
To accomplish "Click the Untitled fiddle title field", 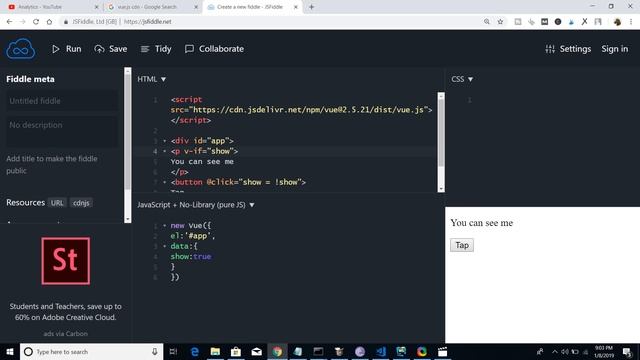I will pos(62,101).
